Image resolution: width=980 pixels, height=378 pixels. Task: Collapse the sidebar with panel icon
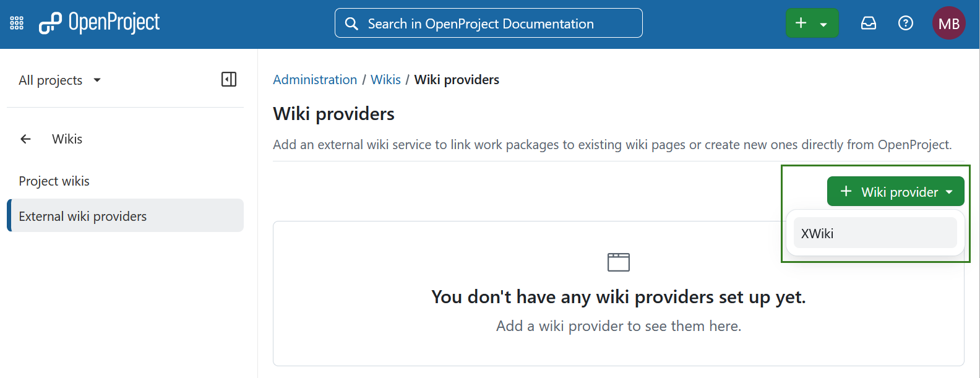229,79
